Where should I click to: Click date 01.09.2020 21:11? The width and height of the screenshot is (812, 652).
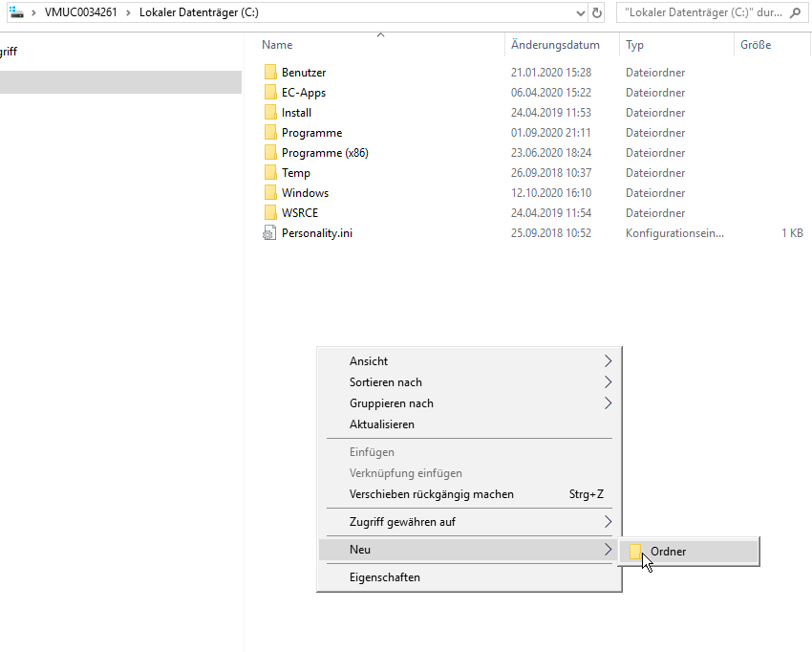pyautogui.click(x=551, y=133)
